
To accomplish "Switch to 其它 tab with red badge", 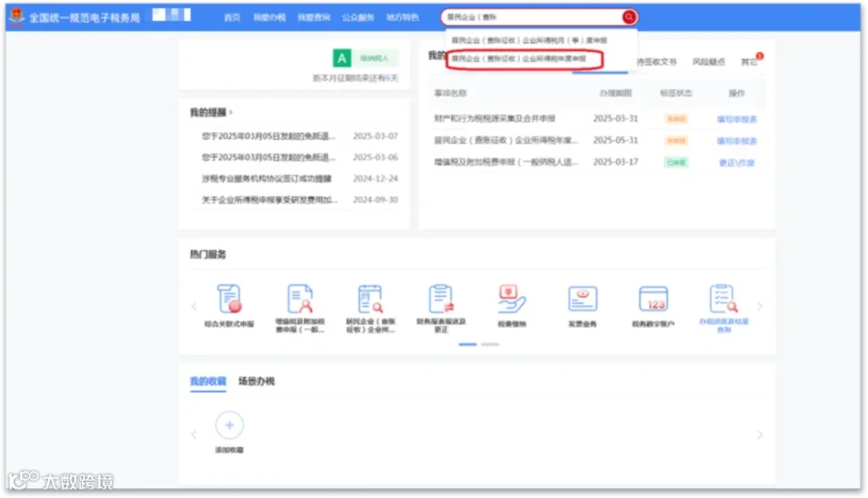I will tap(749, 62).
